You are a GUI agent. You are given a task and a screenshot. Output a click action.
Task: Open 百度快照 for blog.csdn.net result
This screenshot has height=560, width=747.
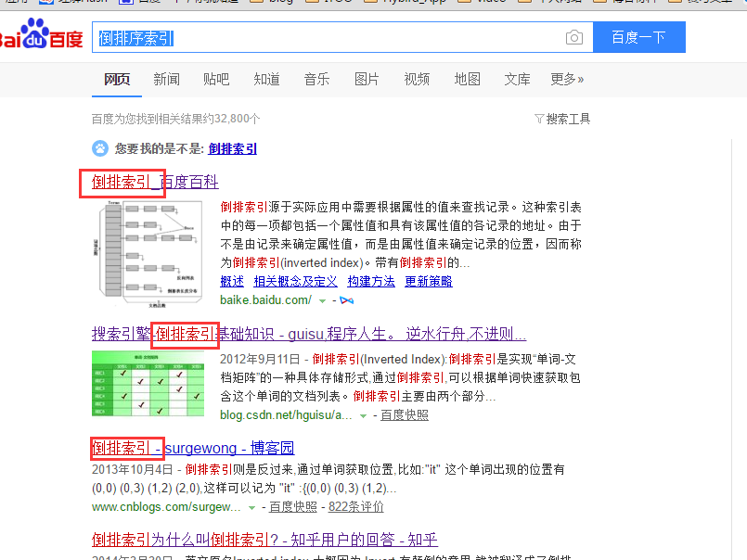click(x=405, y=415)
